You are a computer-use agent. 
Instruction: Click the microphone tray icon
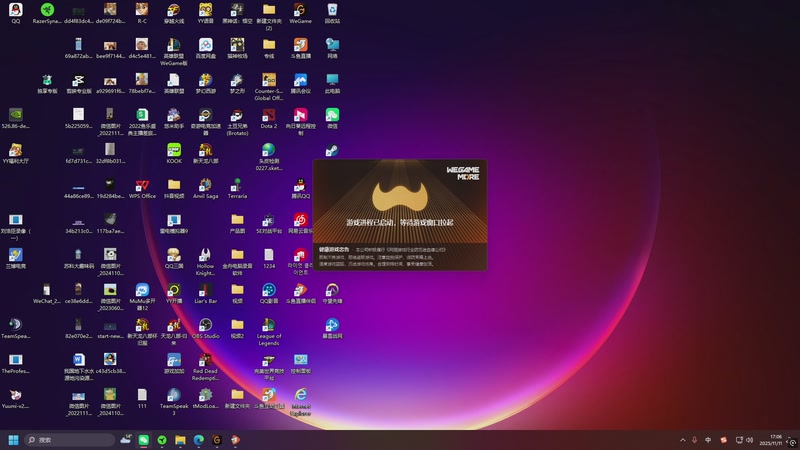click(694, 440)
